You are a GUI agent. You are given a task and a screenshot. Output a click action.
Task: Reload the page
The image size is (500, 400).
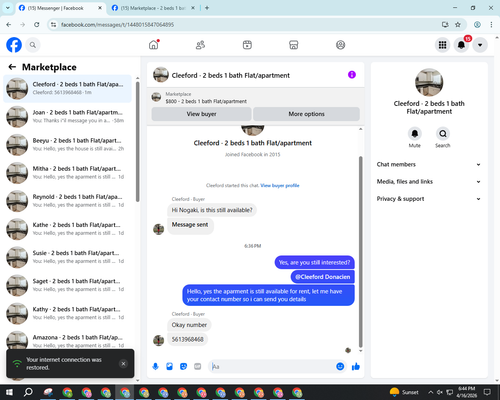[37, 25]
